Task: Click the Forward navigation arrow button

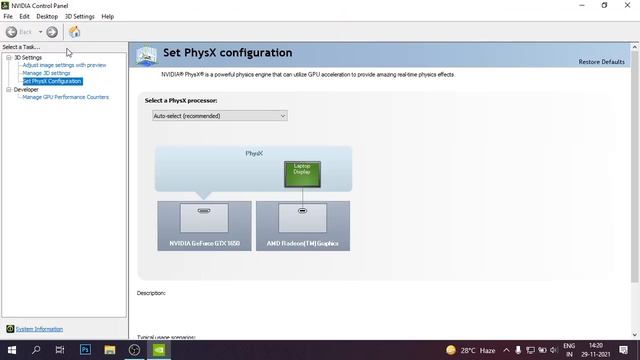Action: pyautogui.click(x=52, y=32)
